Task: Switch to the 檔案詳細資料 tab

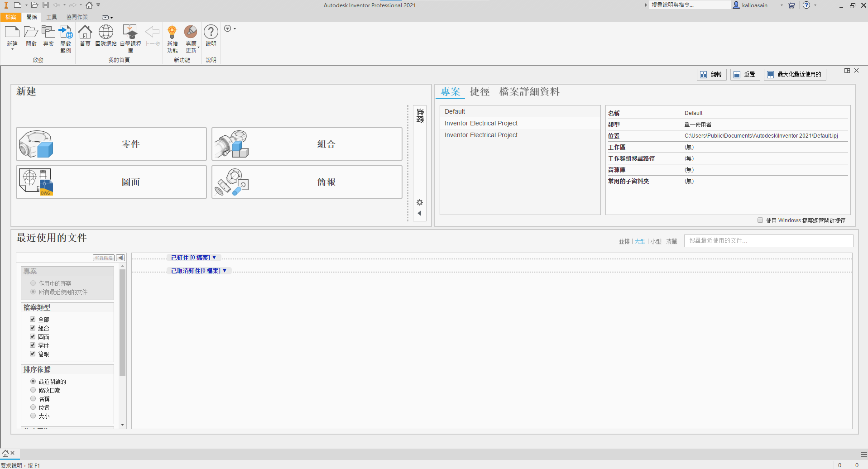Action: point(529,92)
